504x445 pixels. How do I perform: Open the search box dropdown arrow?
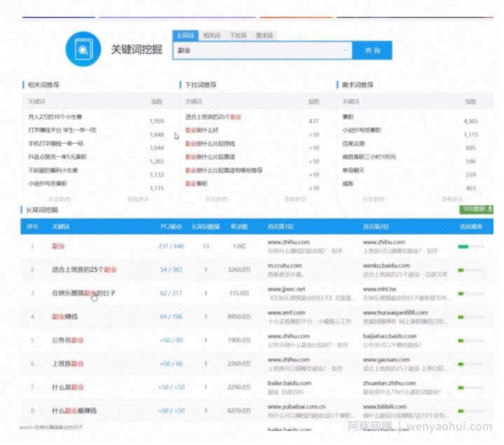pyautogui.click(x=346, y=50)
